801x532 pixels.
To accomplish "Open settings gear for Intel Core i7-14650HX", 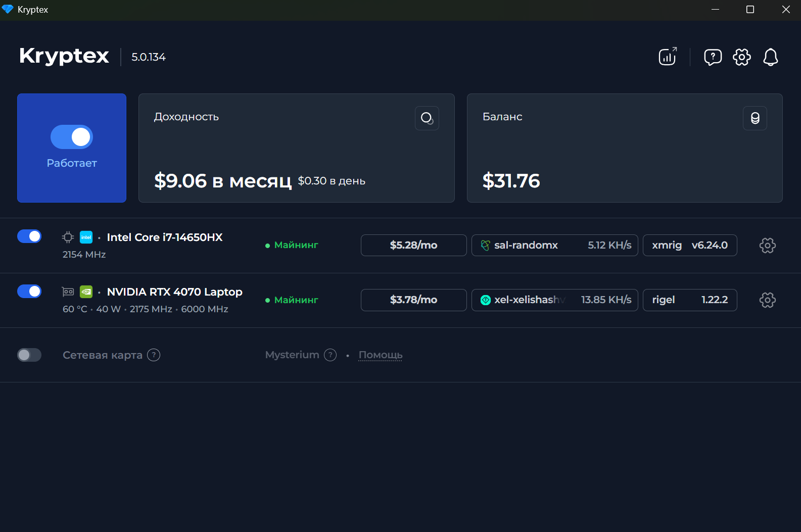I will pyautogui.click(x=768, y=246).
